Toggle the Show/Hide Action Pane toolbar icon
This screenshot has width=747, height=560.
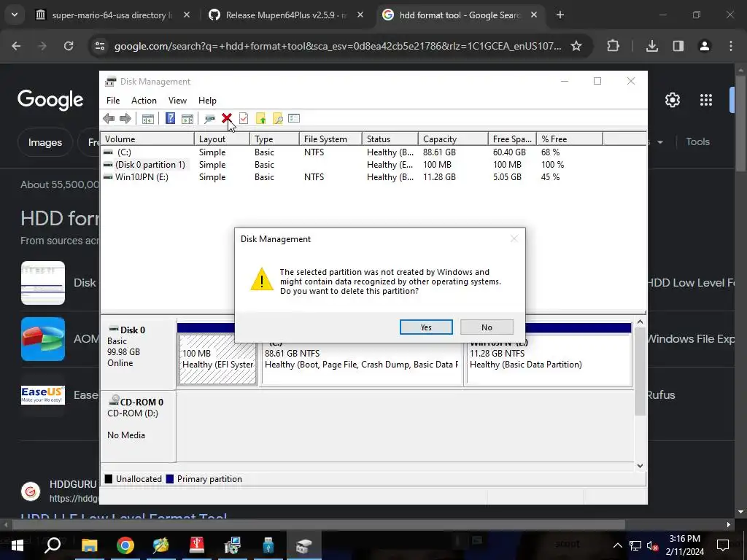(x=187, y=119)
